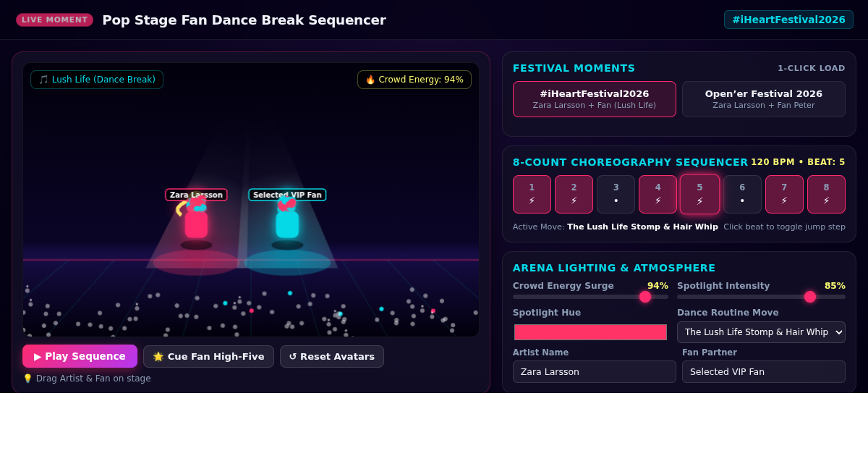Select the Selected VIP Fan cyan avatar
Image resolution: width=868 pixels, height=456 pixels.
click(287, 223)
